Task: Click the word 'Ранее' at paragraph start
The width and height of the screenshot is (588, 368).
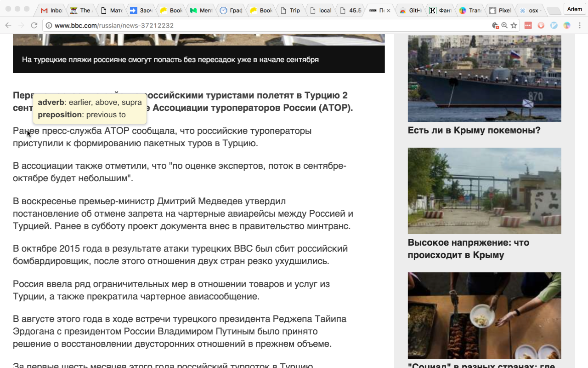Action: (x=27, y=131)
